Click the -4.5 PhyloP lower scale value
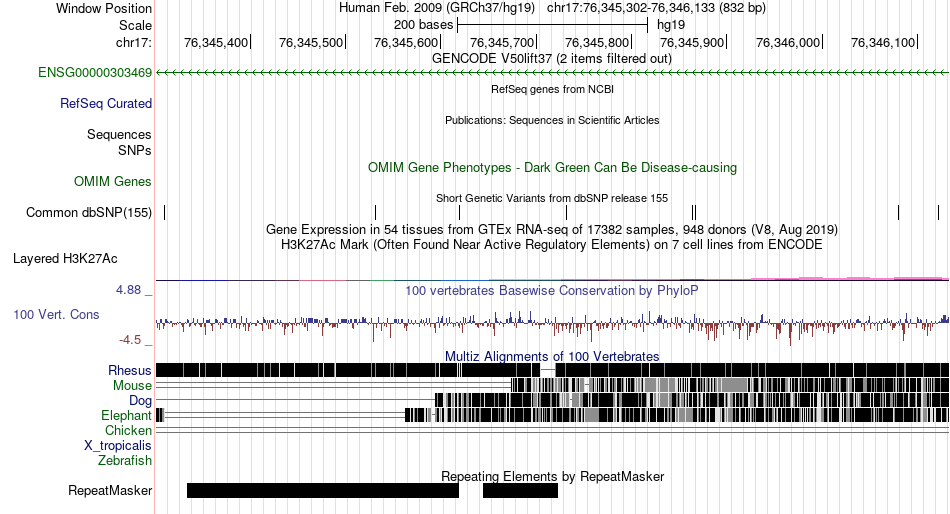 coord(130,340)
